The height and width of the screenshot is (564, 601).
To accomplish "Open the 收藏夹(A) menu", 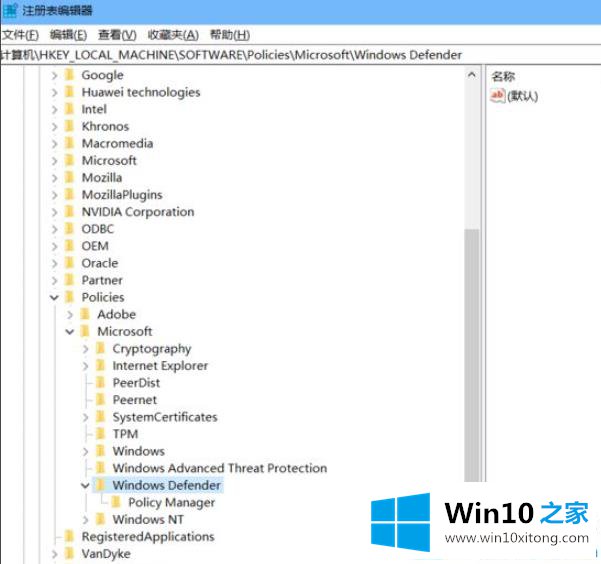I will pos(173,35).
